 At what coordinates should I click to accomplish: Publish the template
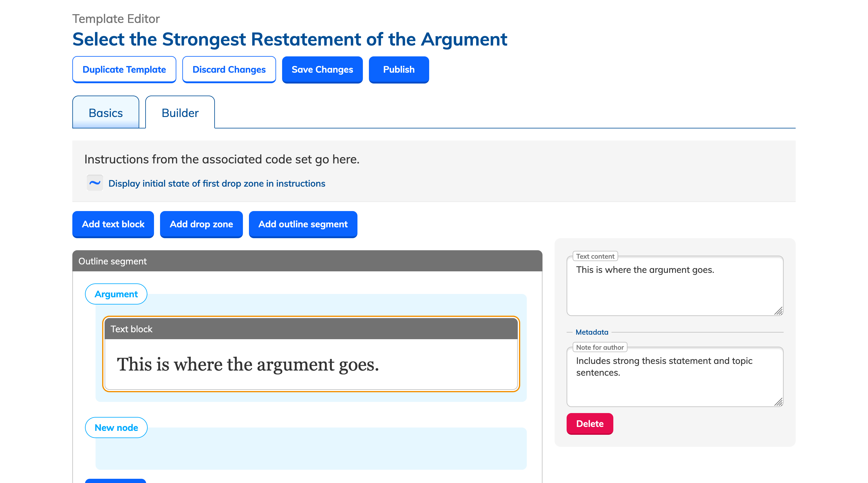point(399,69)
